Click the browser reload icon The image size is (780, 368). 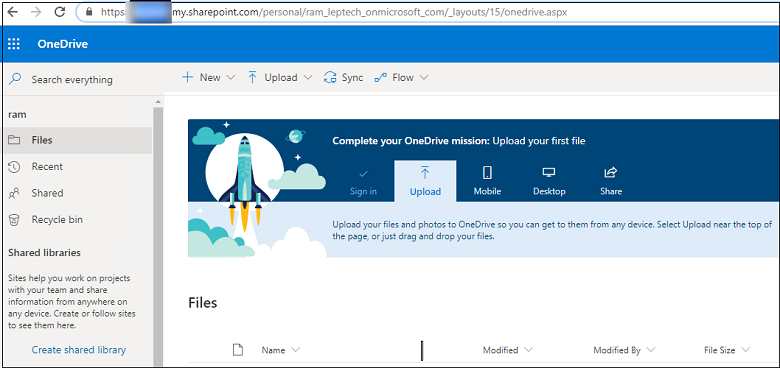60,12
